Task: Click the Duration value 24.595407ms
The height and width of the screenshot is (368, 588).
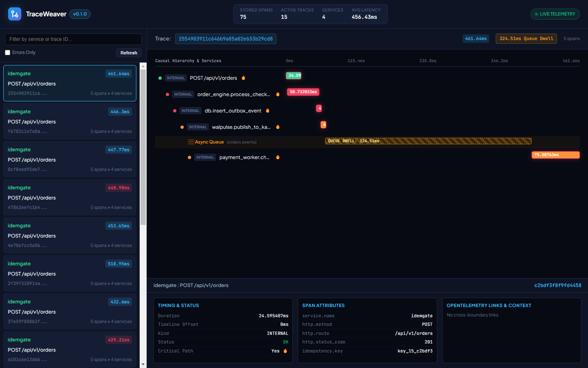Action: point(274,316)
